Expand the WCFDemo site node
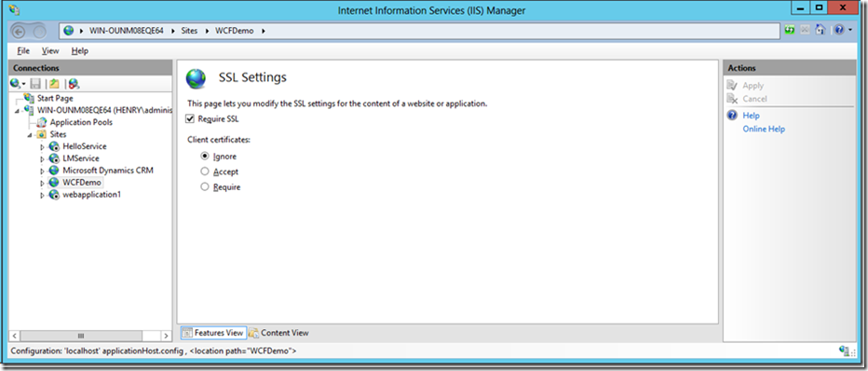The width and height of the screenshot is (868, 371). tap(43, 183)
